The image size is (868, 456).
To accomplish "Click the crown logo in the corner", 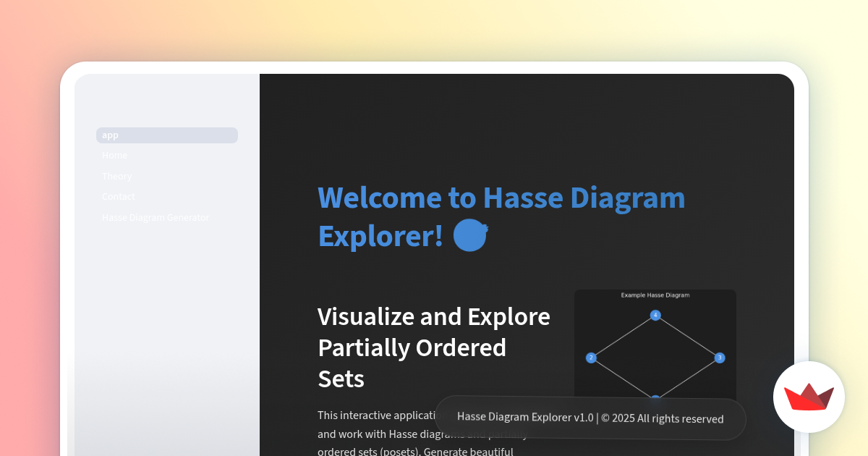I will click(809, 397).
